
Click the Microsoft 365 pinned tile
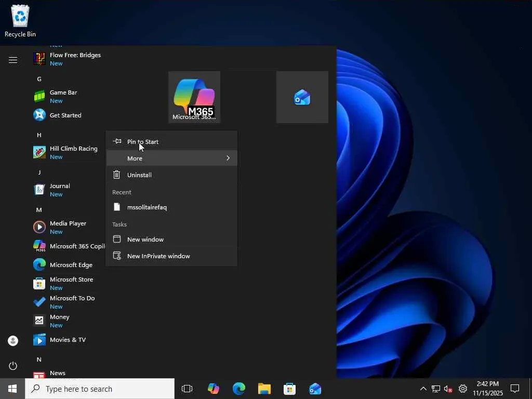pos(194,97)
